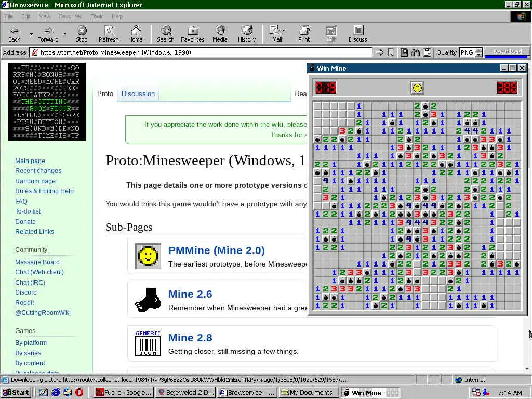Switch to the Discussion tab
The image size is (532, 399).
click(138, 94)
